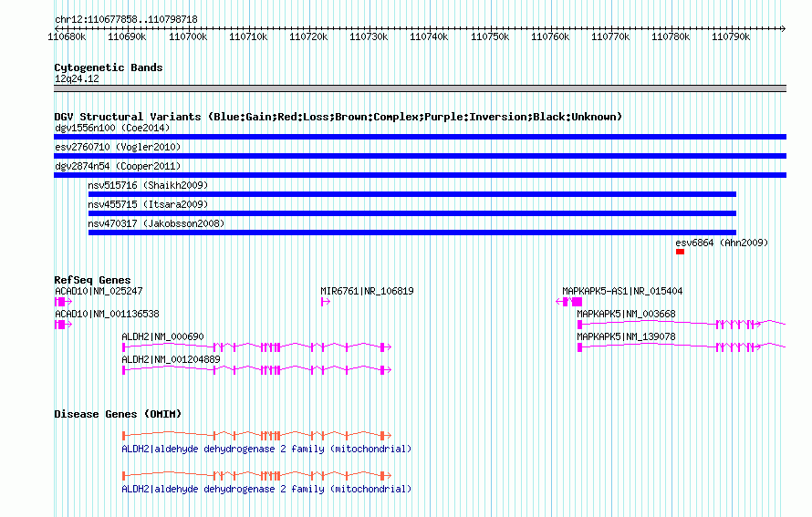Click the first orange OMIM ALDH2 gene model

click(257, 436)
